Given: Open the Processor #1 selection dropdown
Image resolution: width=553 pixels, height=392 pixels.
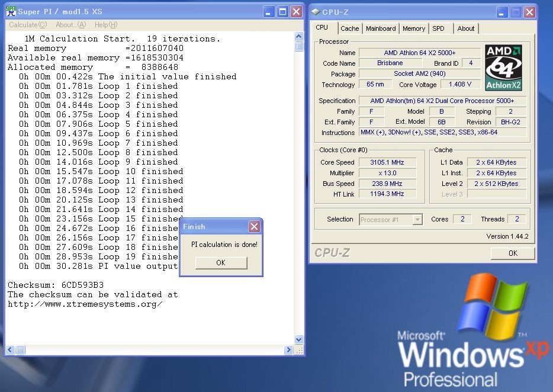Looking at the screenshot, I should [x=417, y=220].
